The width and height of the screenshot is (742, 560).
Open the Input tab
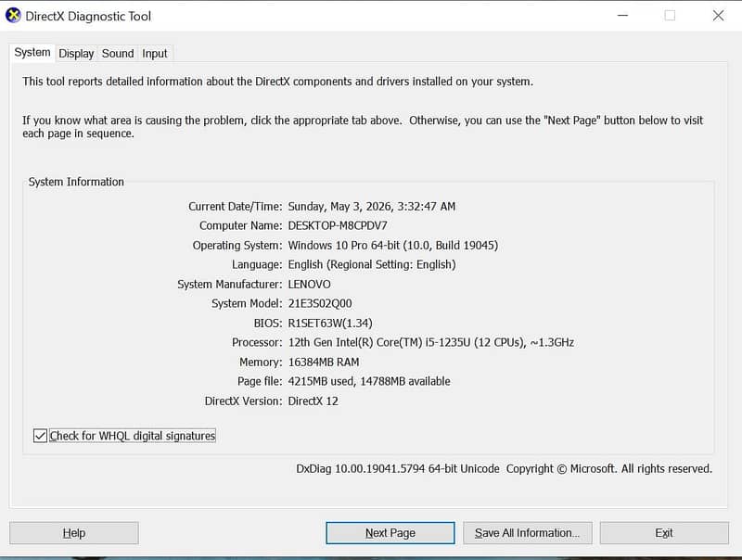point(155,54)
